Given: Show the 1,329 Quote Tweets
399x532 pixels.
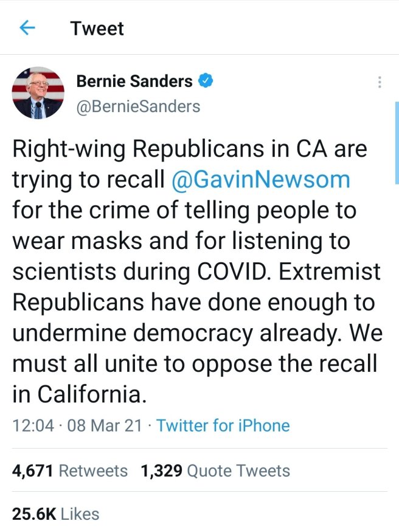Looking at the screenshot, I should click(215, 471).
